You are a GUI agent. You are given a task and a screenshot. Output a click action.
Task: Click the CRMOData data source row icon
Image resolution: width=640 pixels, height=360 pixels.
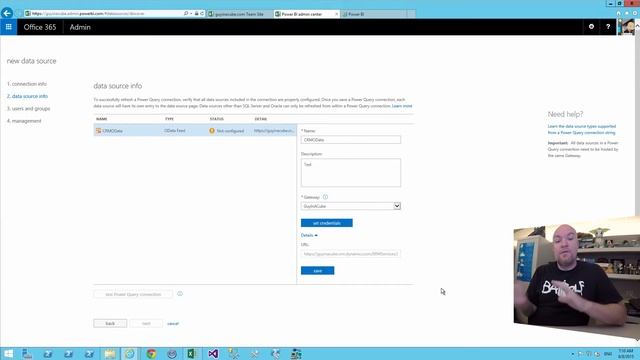coord(98,131)
